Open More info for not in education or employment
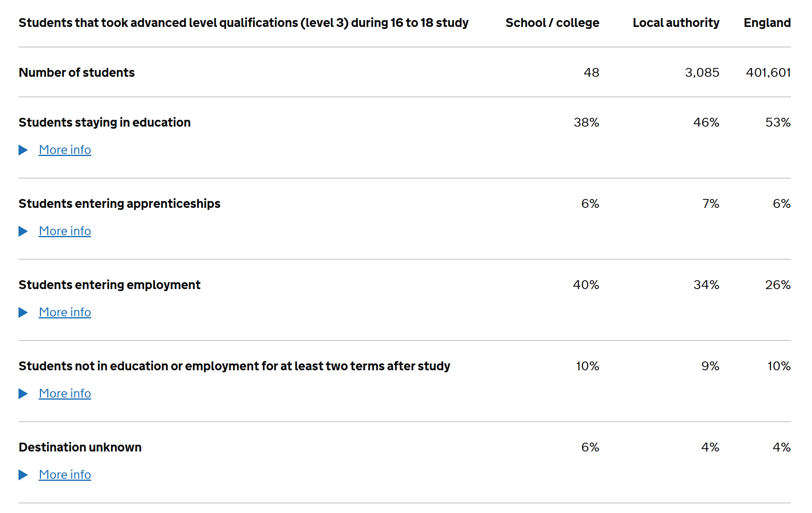This screenshot has height=513, width=812. click(65, 394)
